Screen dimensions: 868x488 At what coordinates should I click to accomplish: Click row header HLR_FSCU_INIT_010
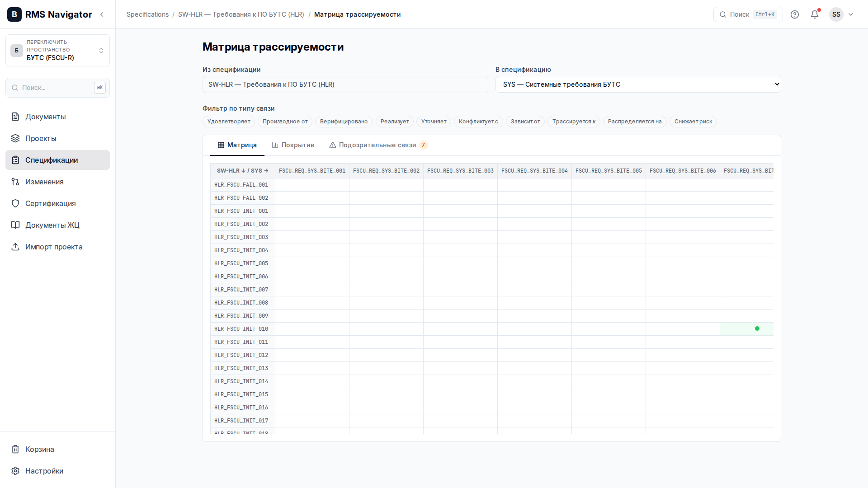[x=243, y=329]
